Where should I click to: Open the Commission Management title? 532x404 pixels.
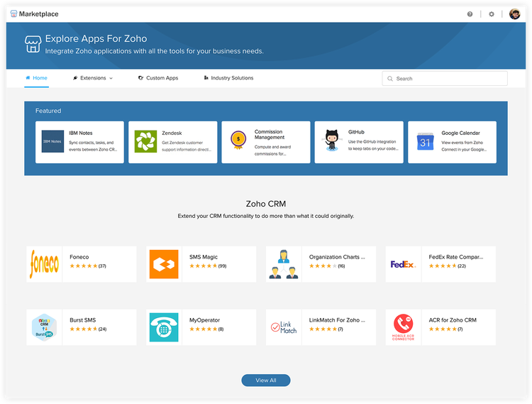270,134
